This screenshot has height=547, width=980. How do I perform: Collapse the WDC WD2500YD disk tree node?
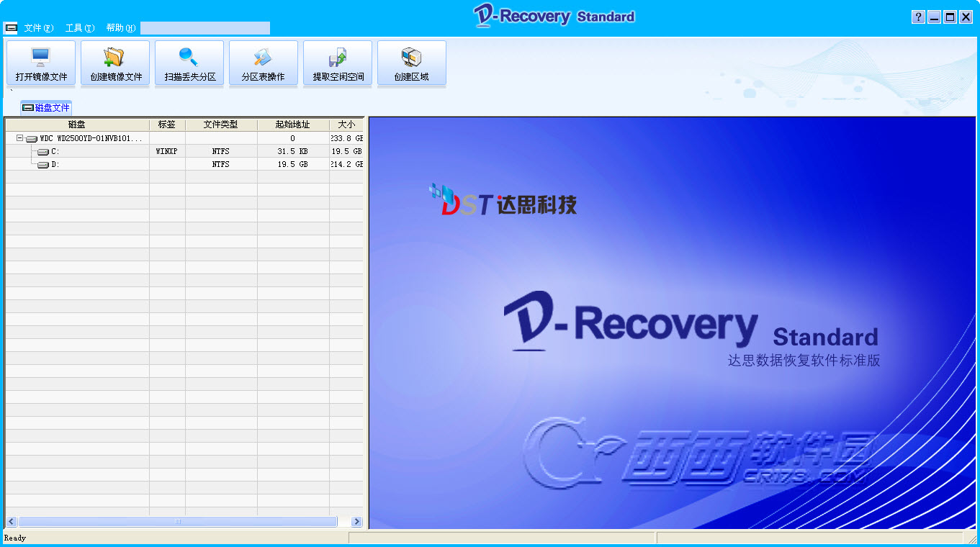coord(20,138)
